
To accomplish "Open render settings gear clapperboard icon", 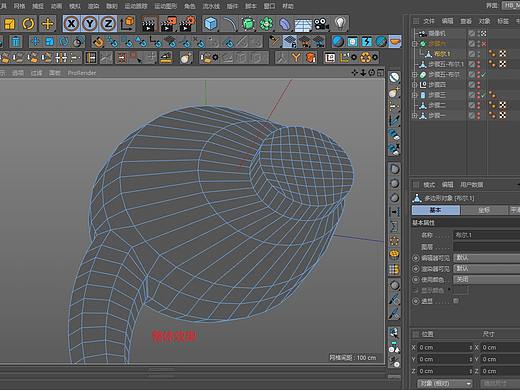I will click(x=188, y=24).
